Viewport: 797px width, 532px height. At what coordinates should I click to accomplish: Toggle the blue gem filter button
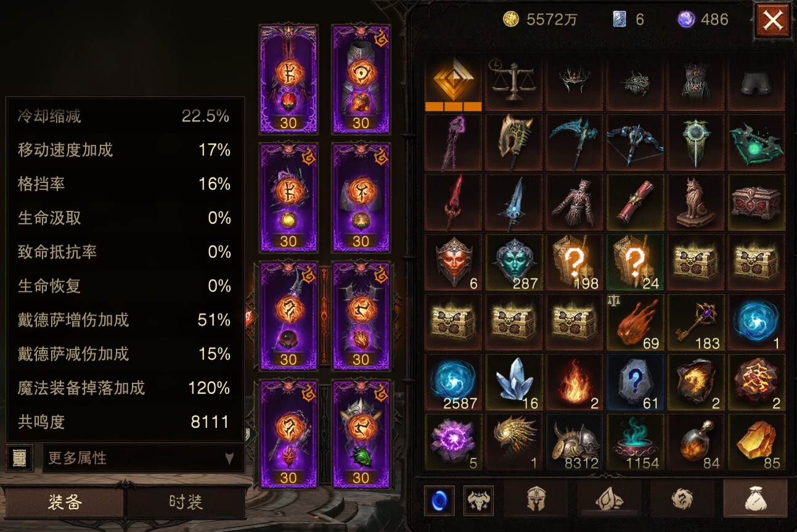pos(439,501)
